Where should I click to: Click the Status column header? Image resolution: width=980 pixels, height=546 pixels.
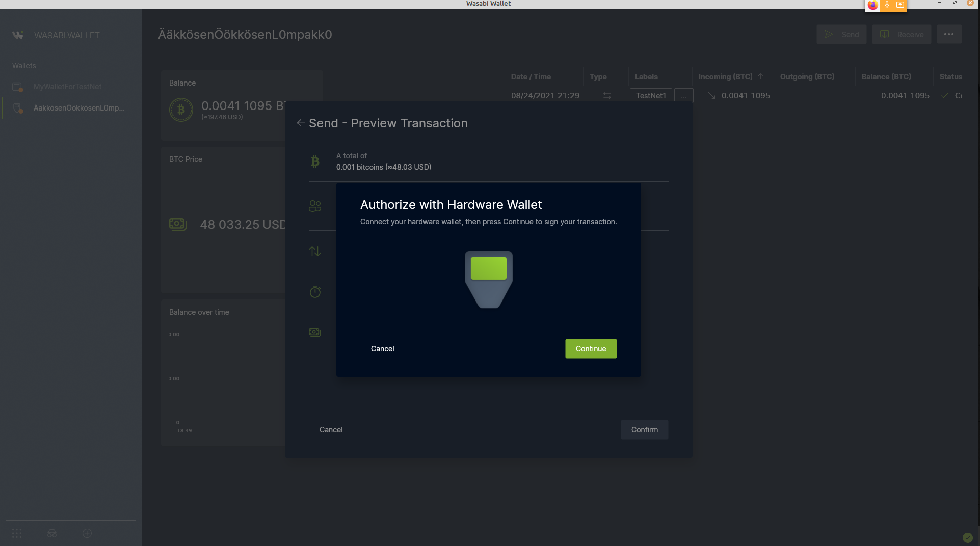pyautogui.click(x=950, y=77)
